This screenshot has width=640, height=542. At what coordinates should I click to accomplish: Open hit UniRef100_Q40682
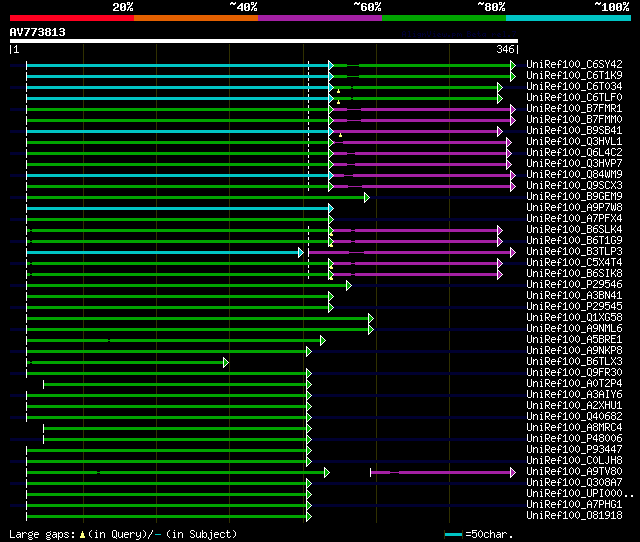coord(574,417)
